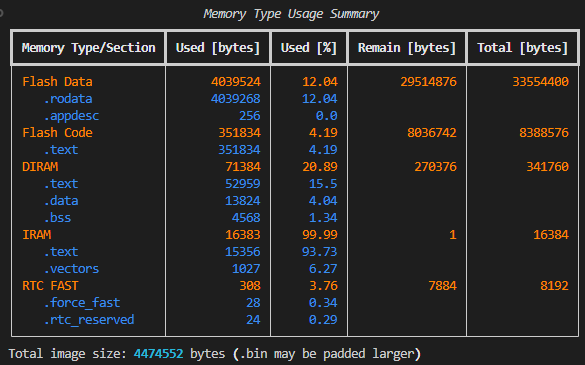
Task: Click the 'DIRAM' row label
Action: coord(40,167)
